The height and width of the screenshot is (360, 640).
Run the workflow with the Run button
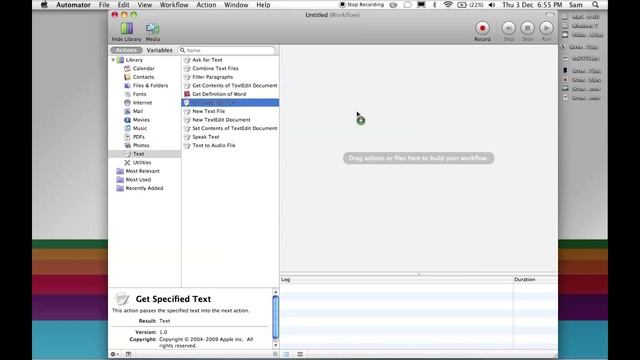click(546, 28)
